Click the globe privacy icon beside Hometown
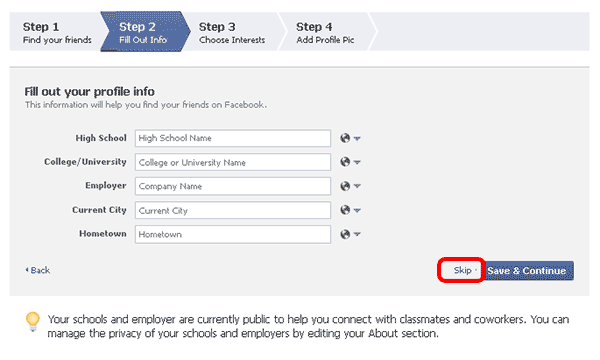This screenshot has width=600, height=360. coord(345,234)
